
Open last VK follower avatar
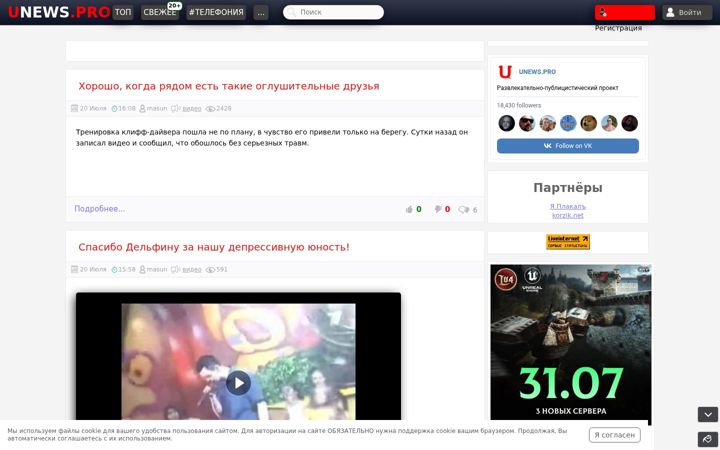(630, 123)
